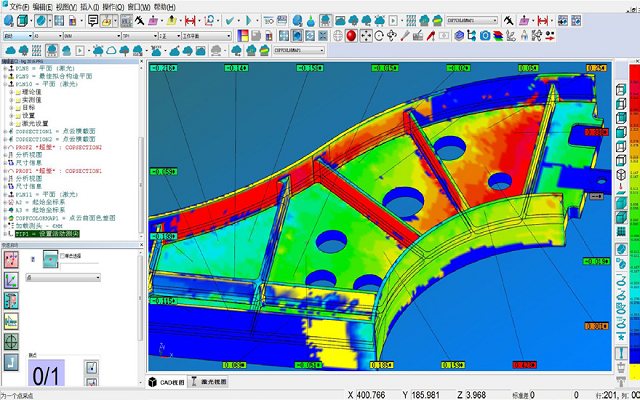Image resolution: width=640 pixels, height=400 pixels.
Task: Click the crossed hammer tools icon
Action: [x=140, y=20]
